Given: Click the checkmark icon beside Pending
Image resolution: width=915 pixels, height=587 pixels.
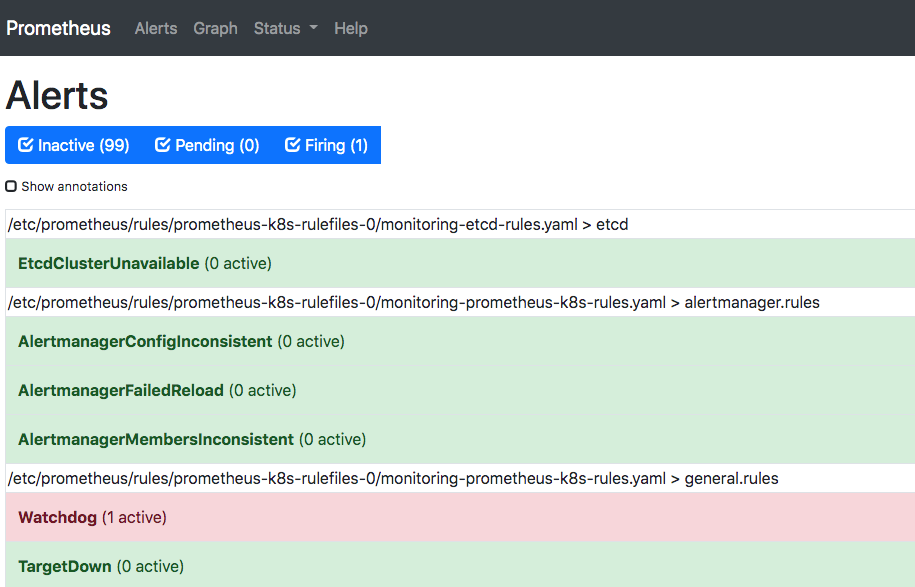Looking at the screenshot, I should tap(163, 145).
